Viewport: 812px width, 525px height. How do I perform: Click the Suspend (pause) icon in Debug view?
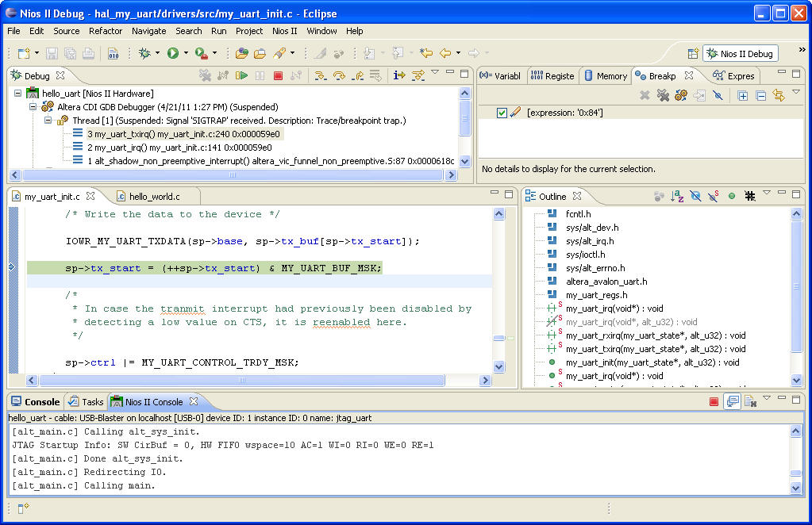coord(260,75)
